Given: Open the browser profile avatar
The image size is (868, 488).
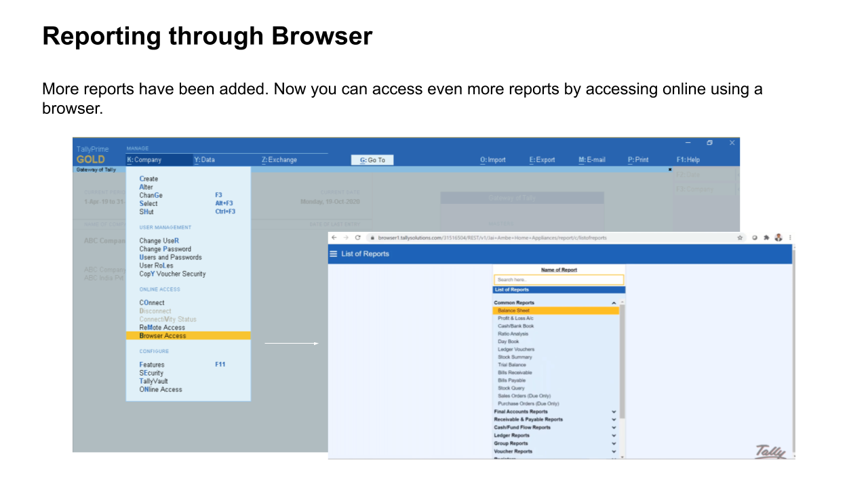Looking at the screenshot, I should (x=778, y=238).
